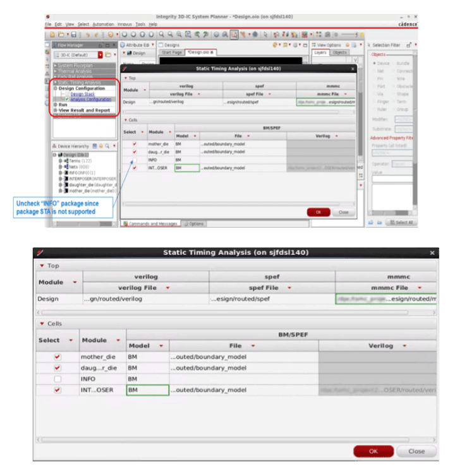Select the INT...OSER BM model cell, enlarged dialog
455x476 pixels.
(147, 390)
